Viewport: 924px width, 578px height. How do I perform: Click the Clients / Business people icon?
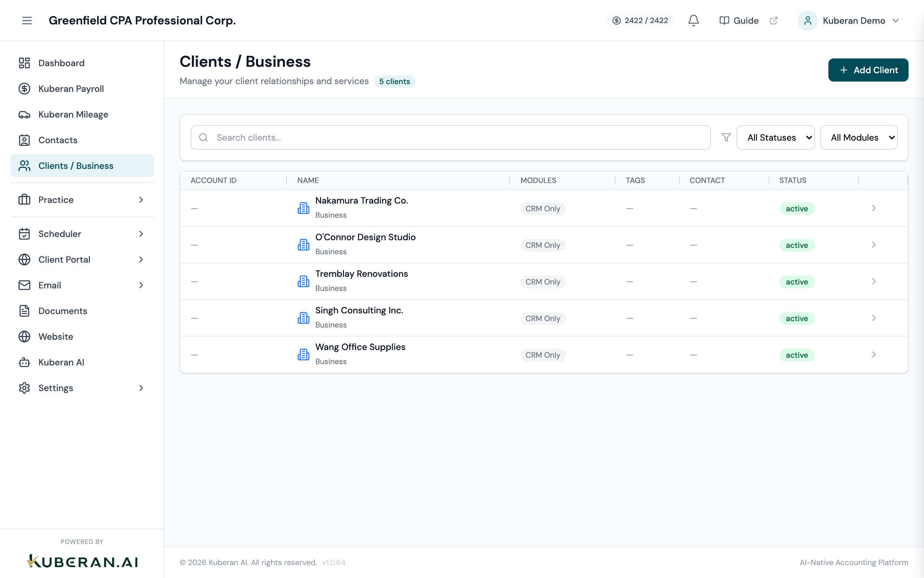[24, 166]
